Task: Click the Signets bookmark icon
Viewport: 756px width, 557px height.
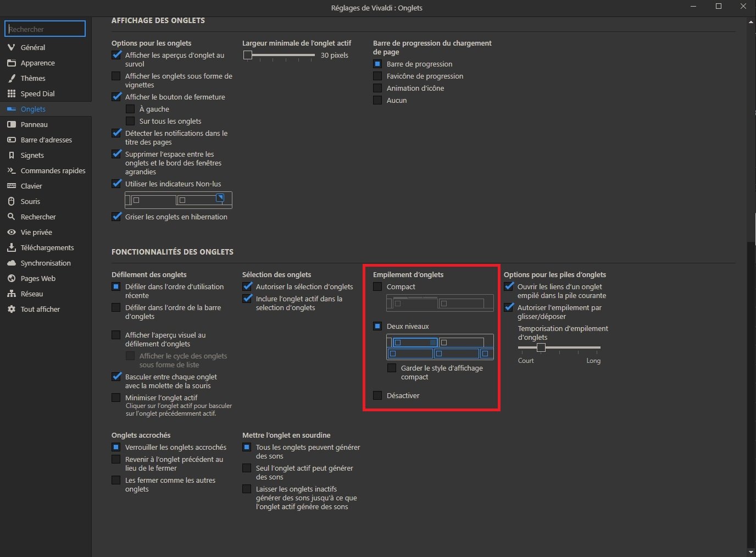Action: tap(11, 155)
